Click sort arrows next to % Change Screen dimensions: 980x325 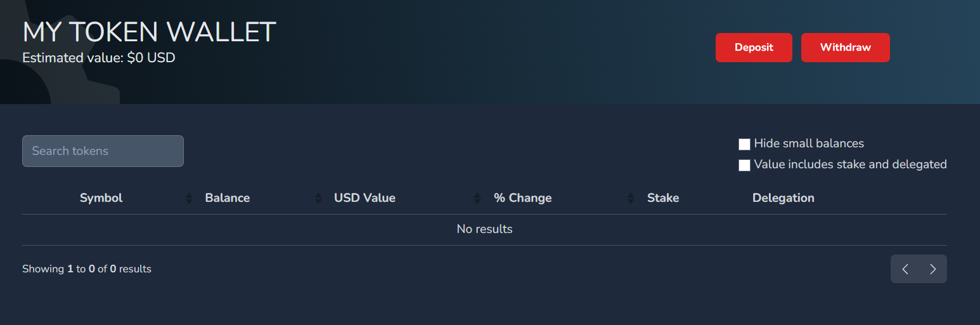[x=630, y=199]
